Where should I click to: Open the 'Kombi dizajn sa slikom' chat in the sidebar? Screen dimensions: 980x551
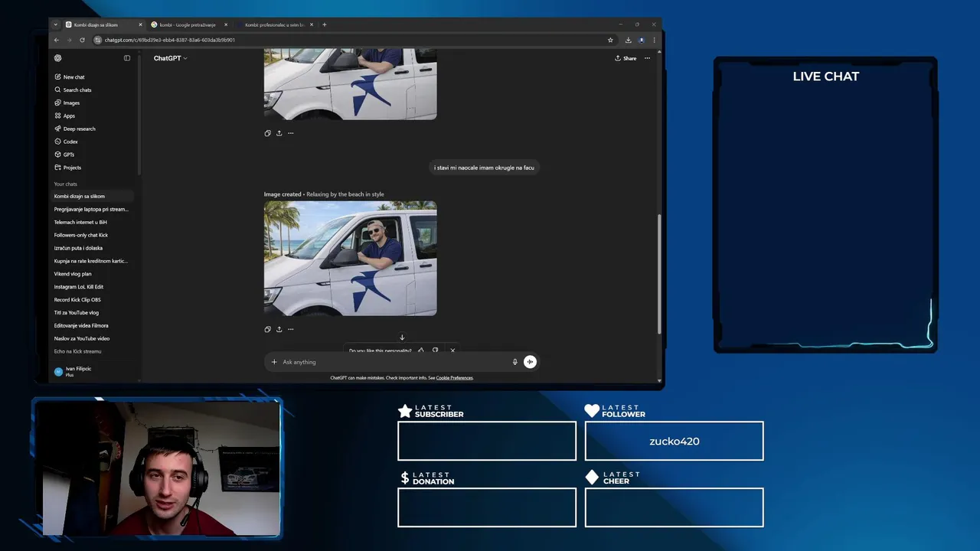coord(93,197)
